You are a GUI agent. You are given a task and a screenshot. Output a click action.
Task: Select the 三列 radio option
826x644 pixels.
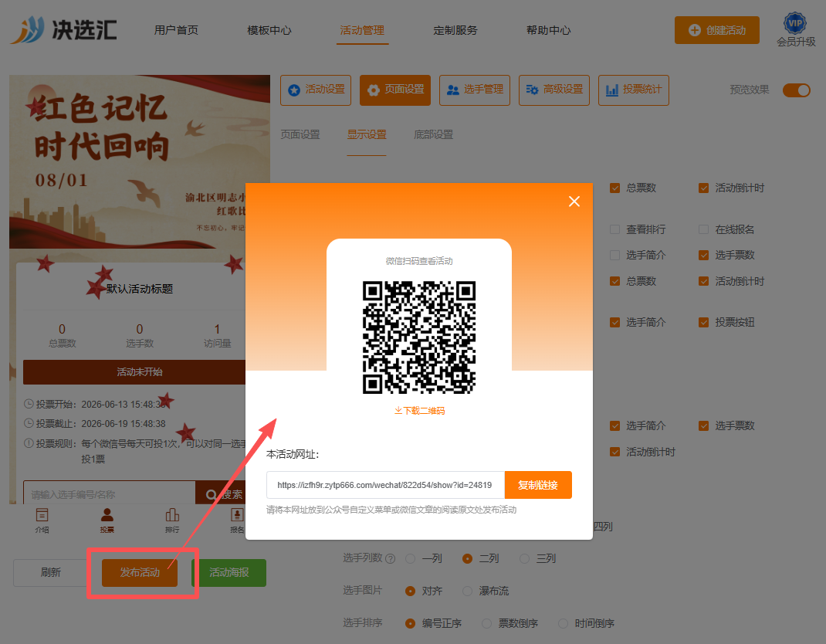(525, 558)
